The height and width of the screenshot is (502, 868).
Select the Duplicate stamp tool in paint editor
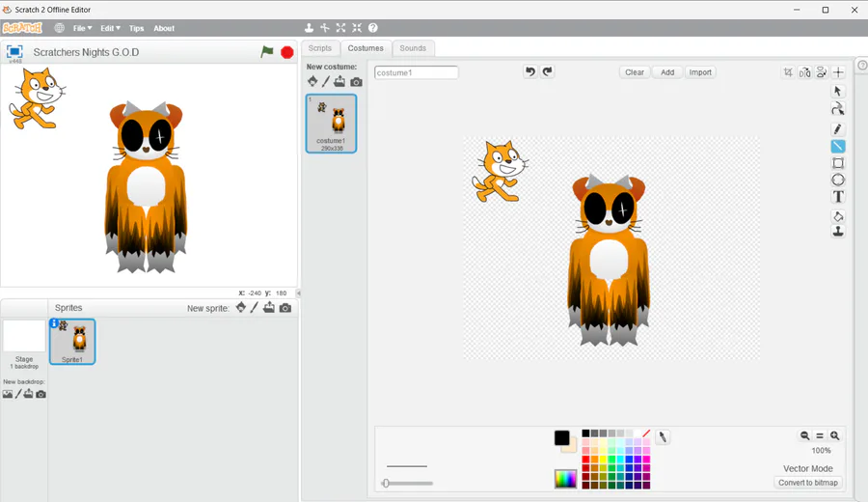click(x=837, y=231)
